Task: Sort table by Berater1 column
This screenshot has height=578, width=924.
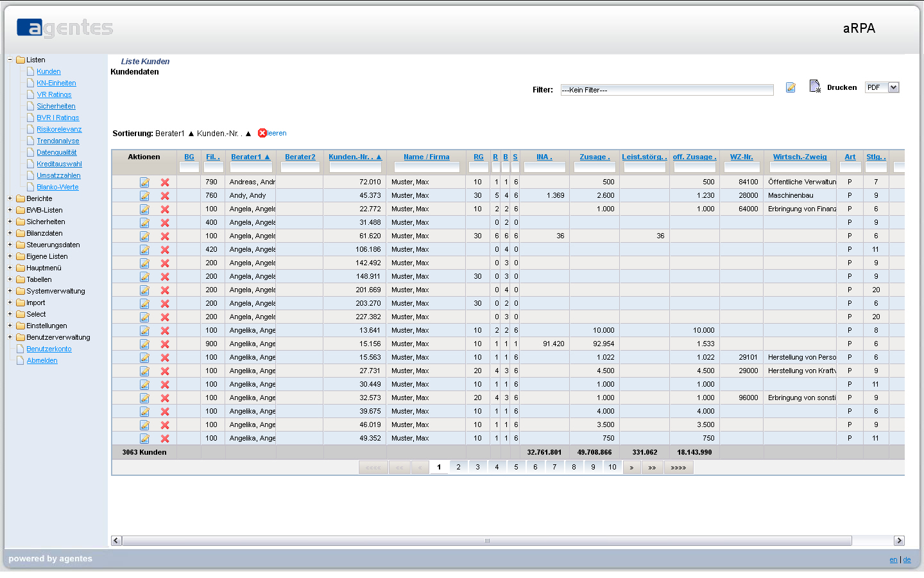Action: click(250, 157)
